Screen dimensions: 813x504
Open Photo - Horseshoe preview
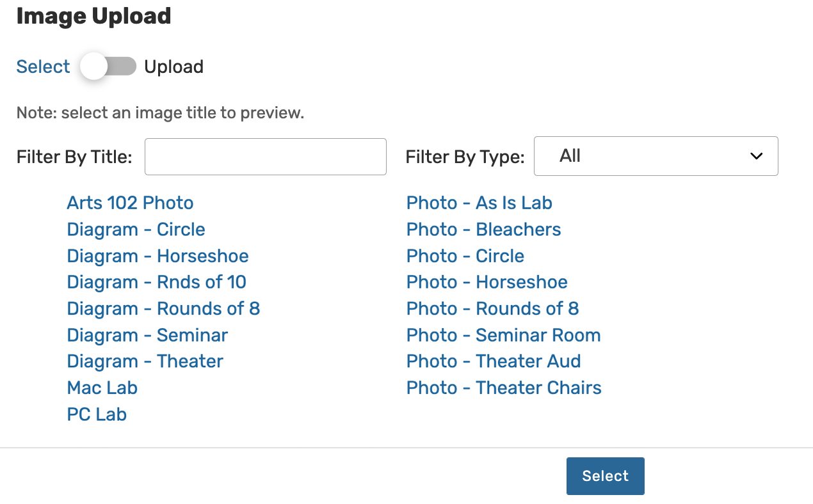[x=487, y=283]
